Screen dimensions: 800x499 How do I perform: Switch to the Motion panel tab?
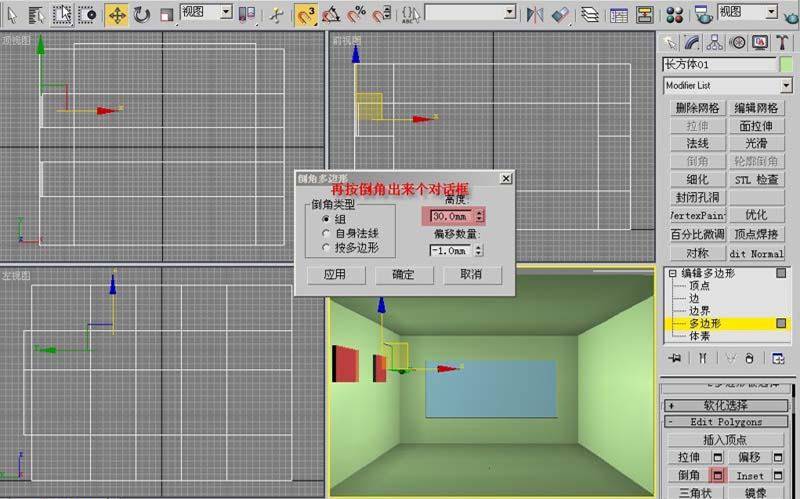click(737, 43)
